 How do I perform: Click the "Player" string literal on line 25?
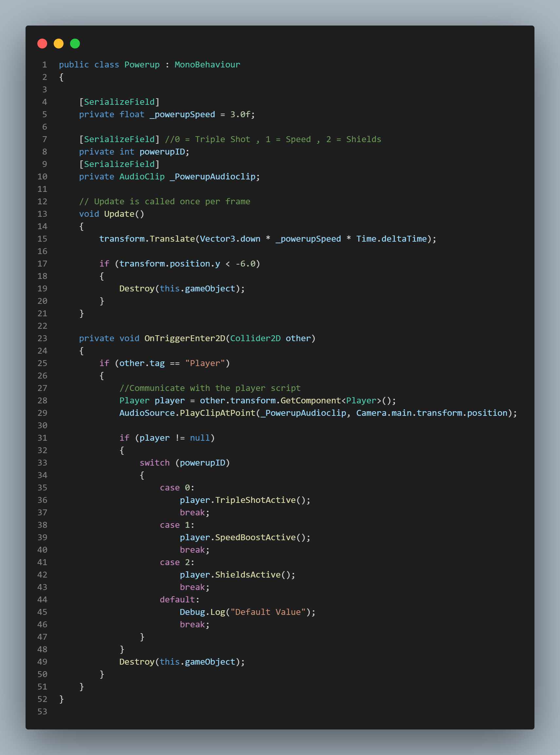(x=205, y=363)
